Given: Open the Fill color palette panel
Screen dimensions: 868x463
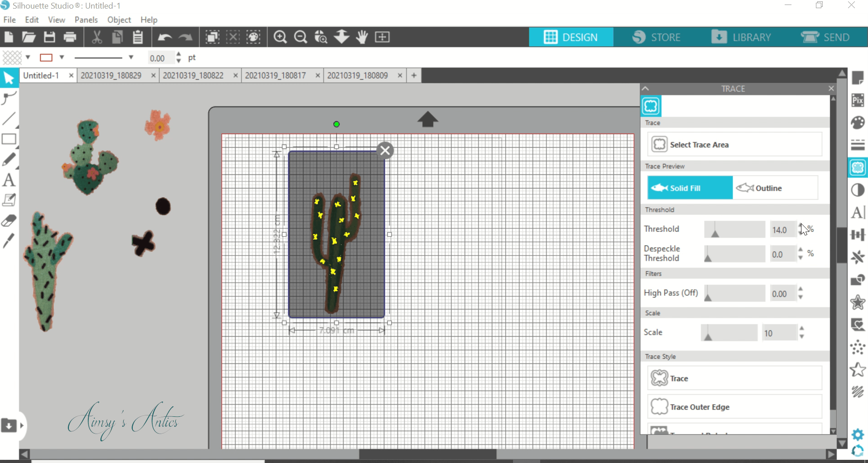Looking at the screenshot, I should pos(858,123).
